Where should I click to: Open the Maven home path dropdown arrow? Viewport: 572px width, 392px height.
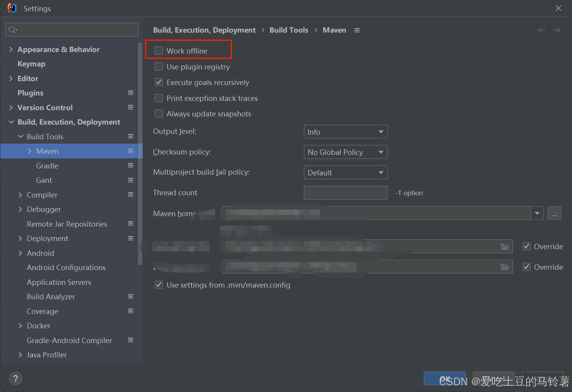point(537,213)
